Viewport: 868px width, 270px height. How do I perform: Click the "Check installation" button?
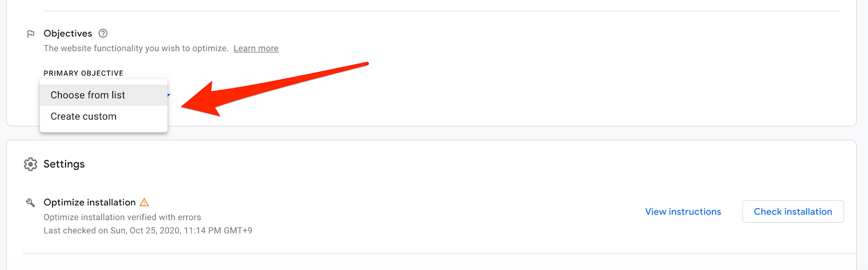[793, 212]
